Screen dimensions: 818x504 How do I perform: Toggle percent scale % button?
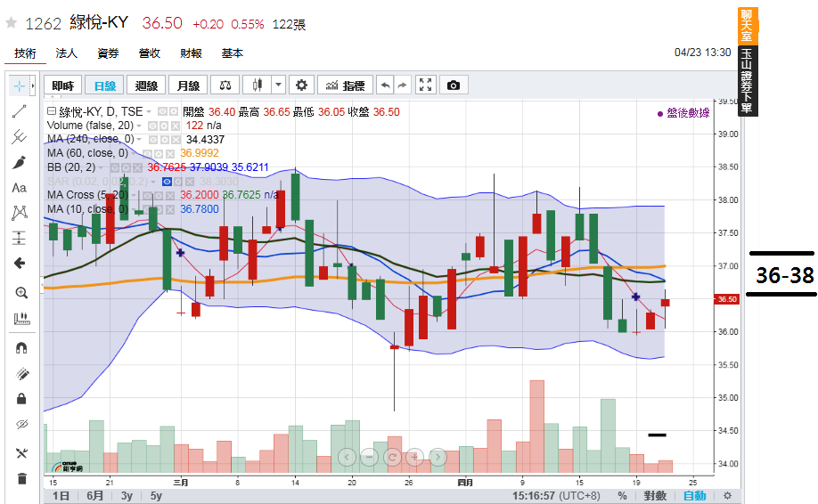(x=622, y=496)
